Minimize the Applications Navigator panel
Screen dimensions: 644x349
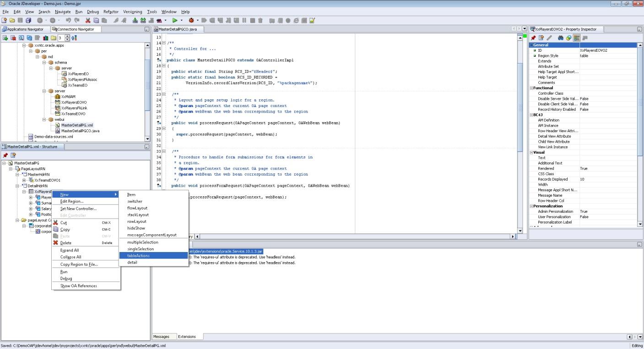click(x=147, y=29)
